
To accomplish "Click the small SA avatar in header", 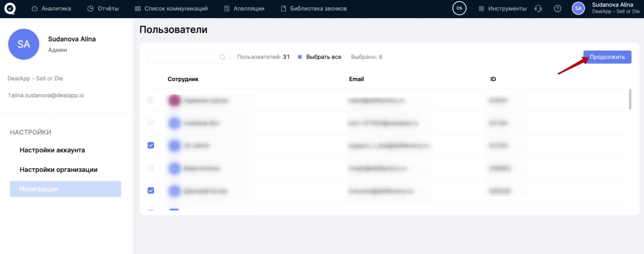I will click(578, 8).
